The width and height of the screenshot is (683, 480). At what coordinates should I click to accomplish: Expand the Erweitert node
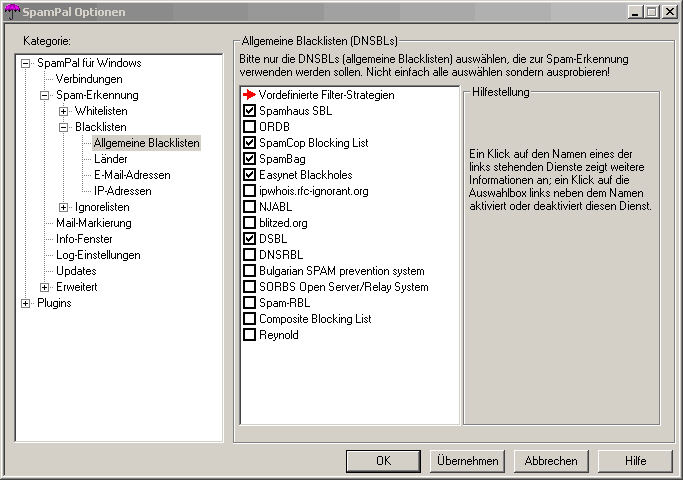(44, 287)
